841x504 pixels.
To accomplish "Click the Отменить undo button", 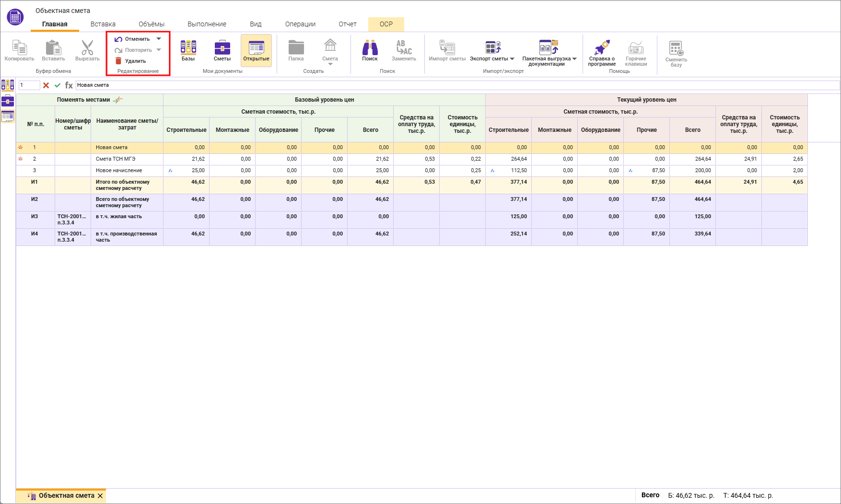I will [x=132, y=39].
